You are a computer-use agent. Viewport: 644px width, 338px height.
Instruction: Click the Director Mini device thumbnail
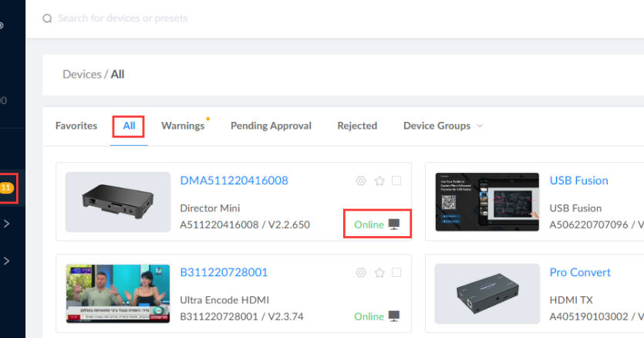(x=118, y=202)
